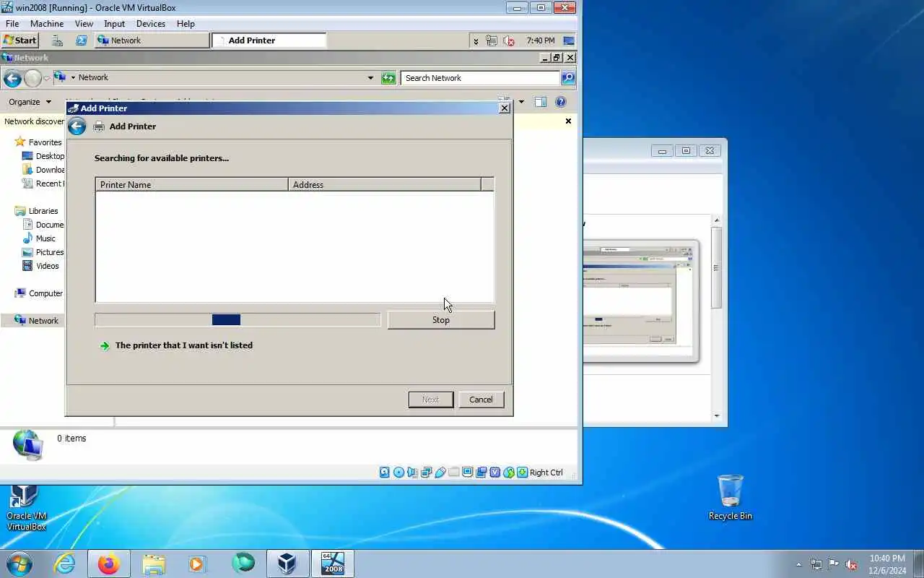The image size is (924, 578).
Task: Click VirtualBox USB status icon
Action: tap(440, 473)
